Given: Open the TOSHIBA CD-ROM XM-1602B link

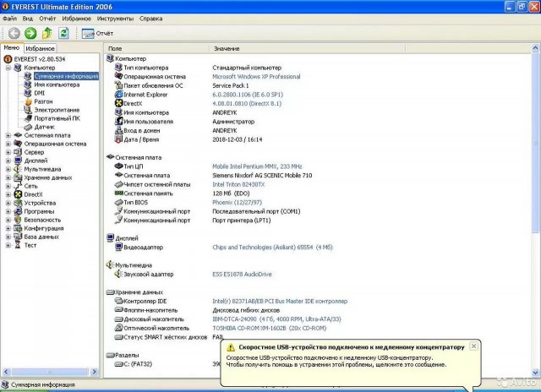Looking at the screenshot, I should point(269,329).
